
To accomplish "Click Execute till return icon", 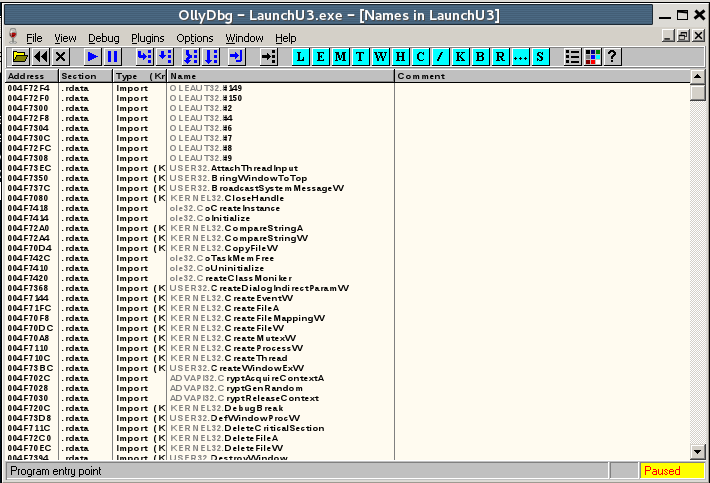I will [237, 57].
